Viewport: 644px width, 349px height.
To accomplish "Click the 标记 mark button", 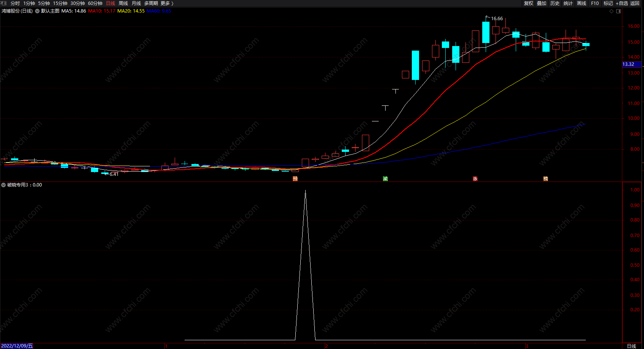I will pos(608,3).
